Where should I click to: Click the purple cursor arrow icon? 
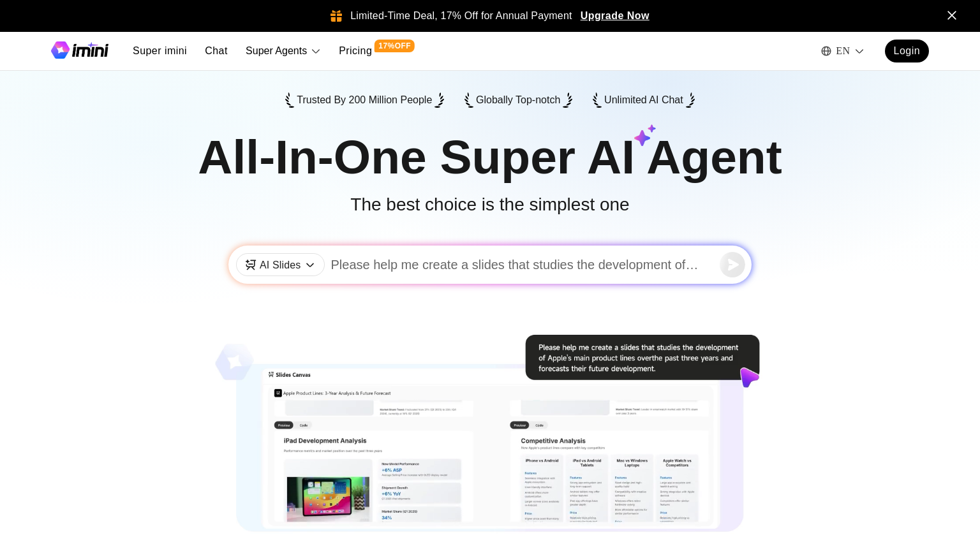pyautogui.click(x=749, y=377)
